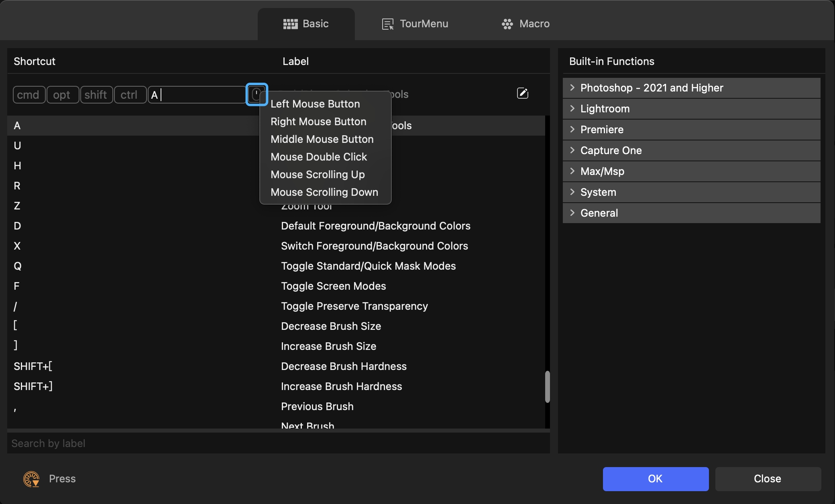Choose Right Mouse Button from menu

pos(325,122)
